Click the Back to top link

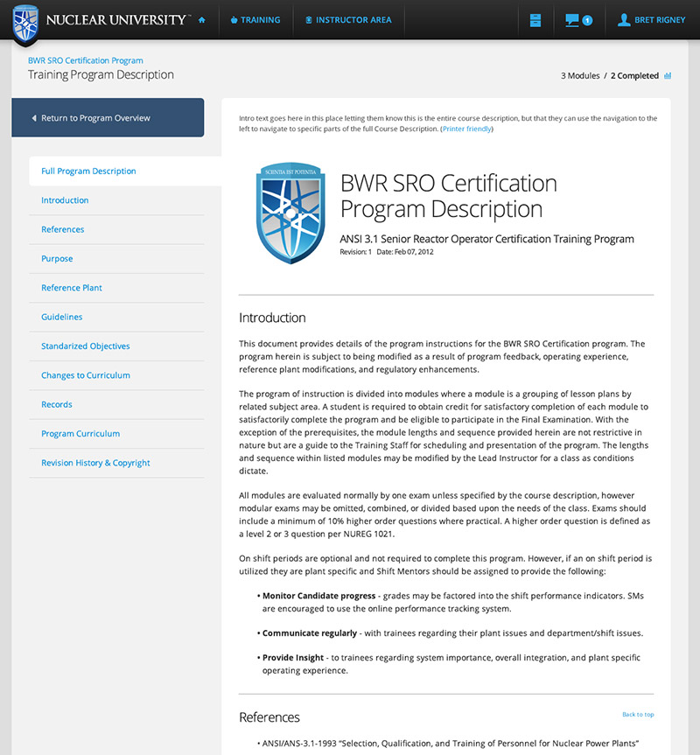(x=638, y=715)
